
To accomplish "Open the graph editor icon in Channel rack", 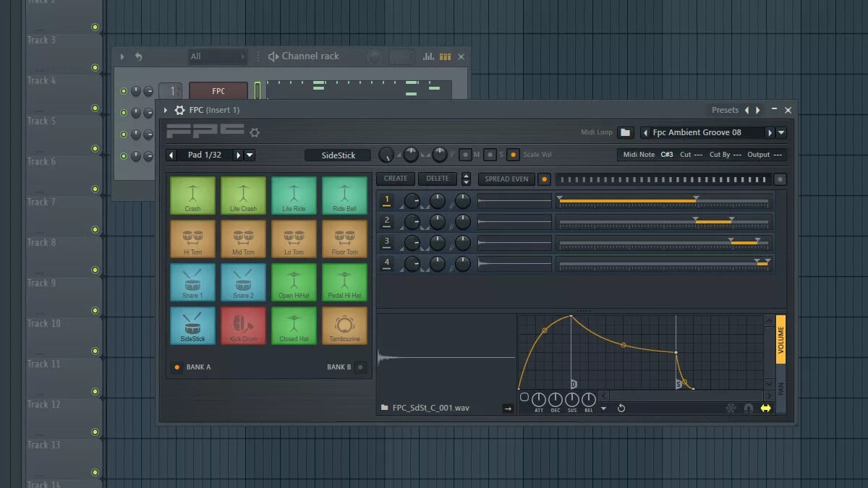I will tap(428, 56).
